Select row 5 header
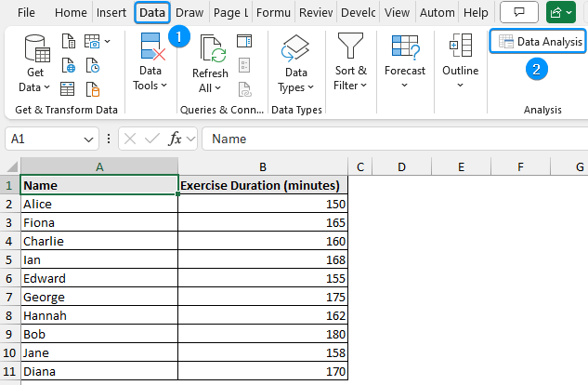The height and width of the screenshot is (385, 588). pyautogui.click(x=9, y=259)
